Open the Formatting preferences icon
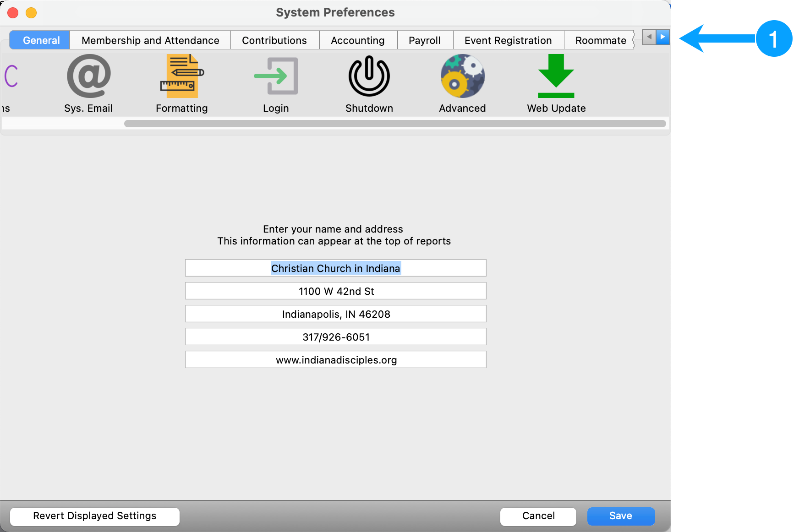The height and width of the screenshot is (532, 799). point(182,76)
